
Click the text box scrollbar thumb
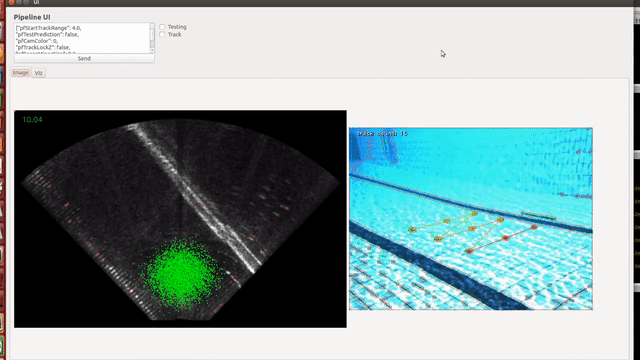tap(152, 34)
